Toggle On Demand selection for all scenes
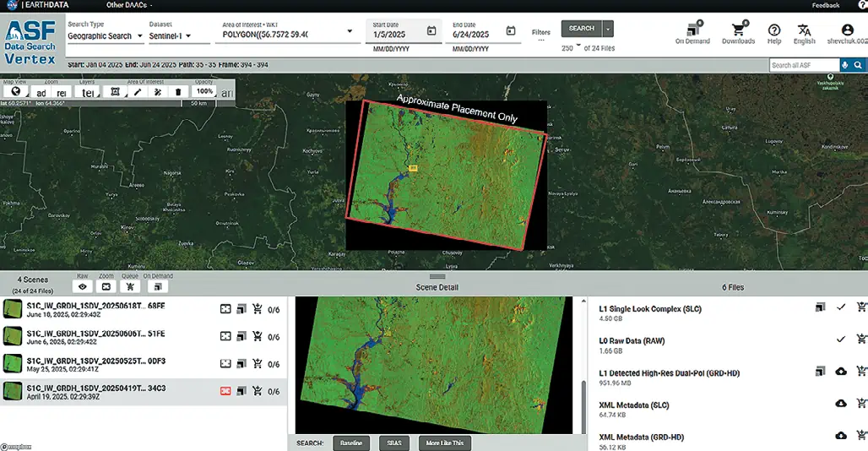 [159, 287]
